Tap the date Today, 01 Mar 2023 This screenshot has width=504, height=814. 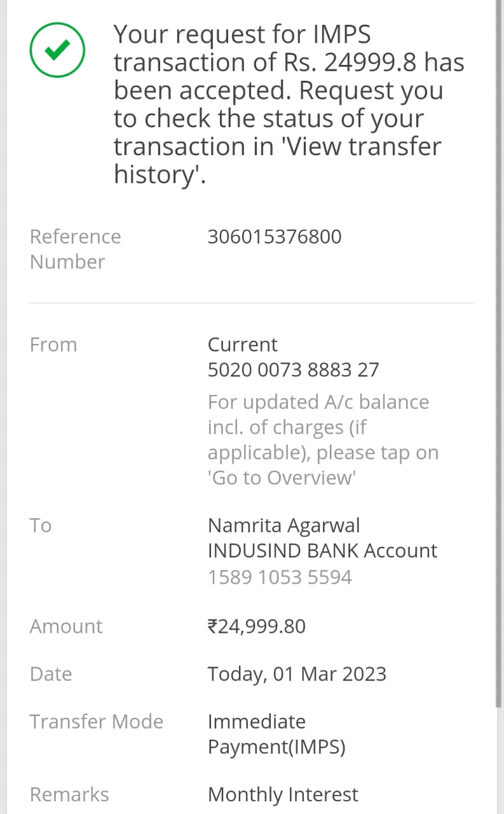pos(297,674)
